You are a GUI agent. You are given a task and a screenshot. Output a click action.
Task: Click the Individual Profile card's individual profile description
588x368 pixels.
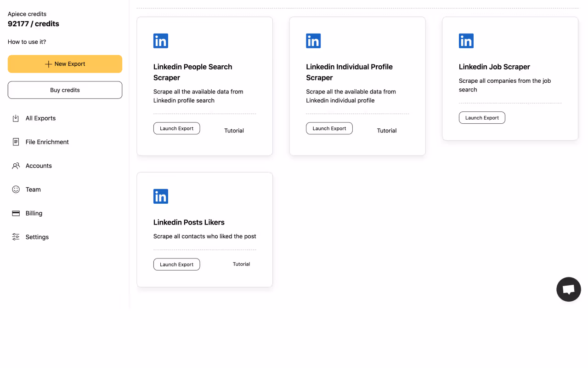(351, 96)
